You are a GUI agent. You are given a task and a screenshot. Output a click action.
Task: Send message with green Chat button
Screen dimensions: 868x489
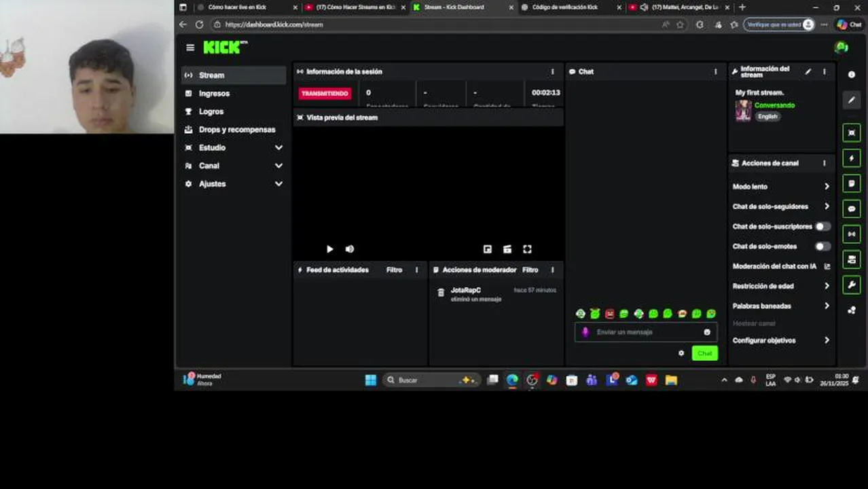pyautogui.click(x=704, y=353)
